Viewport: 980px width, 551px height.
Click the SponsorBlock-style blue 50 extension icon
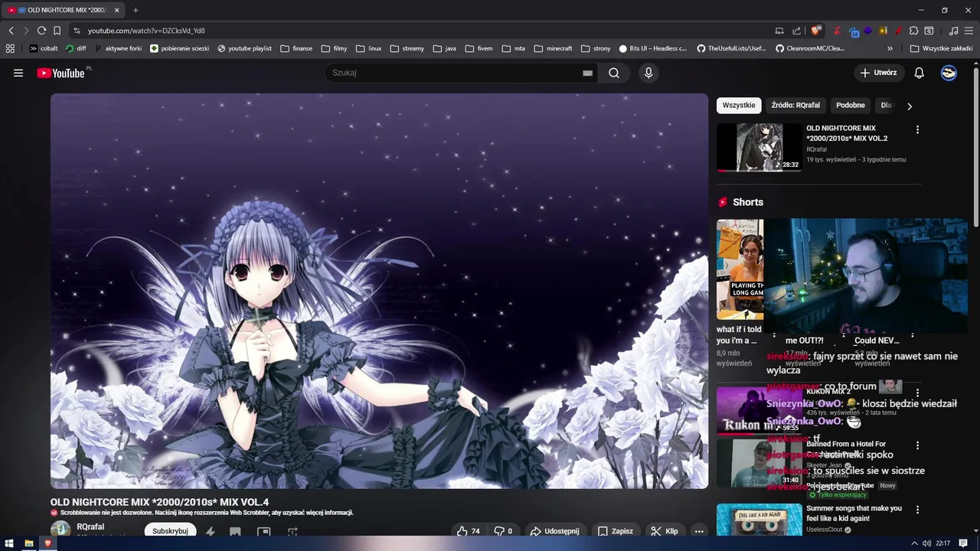[854, 31]
